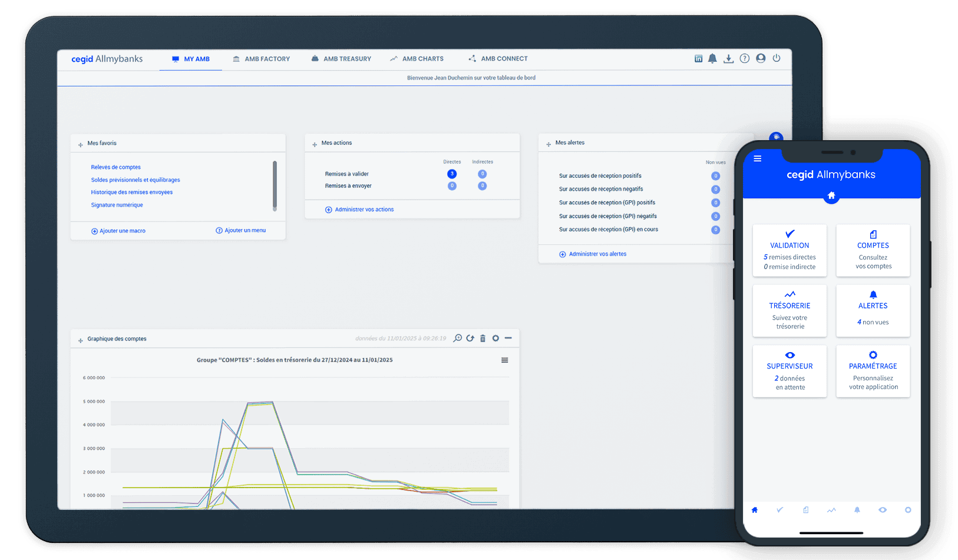The image size is (958, 560).
Task: Refresh the Graphique des comptes data
Action: 470,339
